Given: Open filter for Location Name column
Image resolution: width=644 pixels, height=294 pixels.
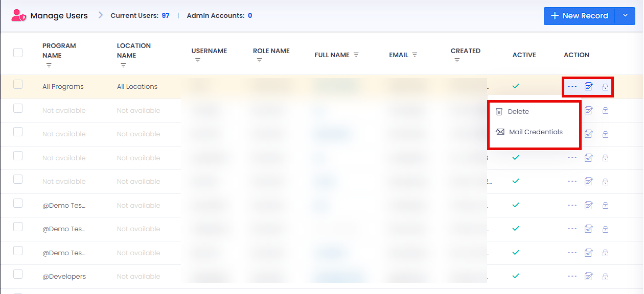Looking at the screenshot, I should click(x=123, y=65).
